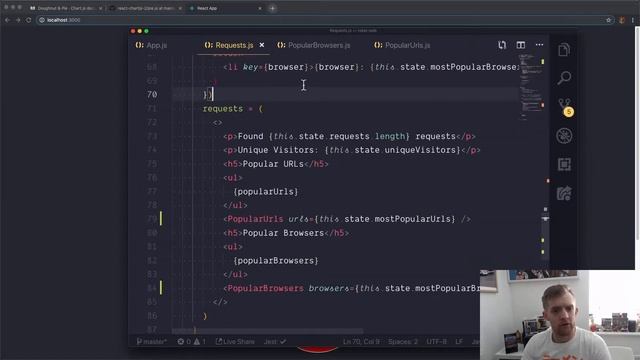
Task: Open errors and warnings count in status bar
Action: pos(191,341)
